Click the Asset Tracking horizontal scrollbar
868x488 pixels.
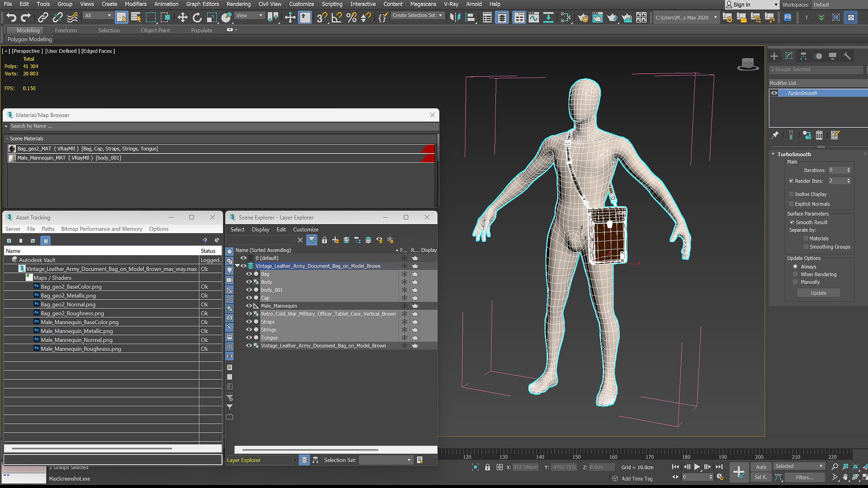pyautogui.click(x=92, y=448)
